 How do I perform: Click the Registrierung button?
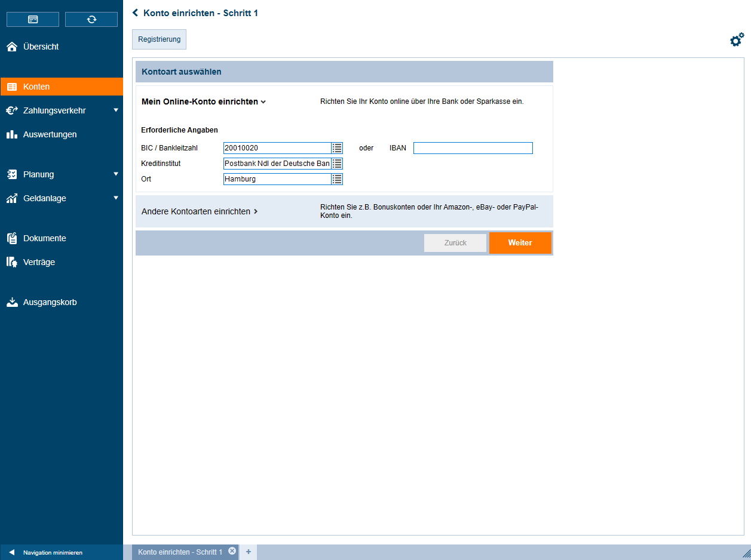[x=160, y=39]
